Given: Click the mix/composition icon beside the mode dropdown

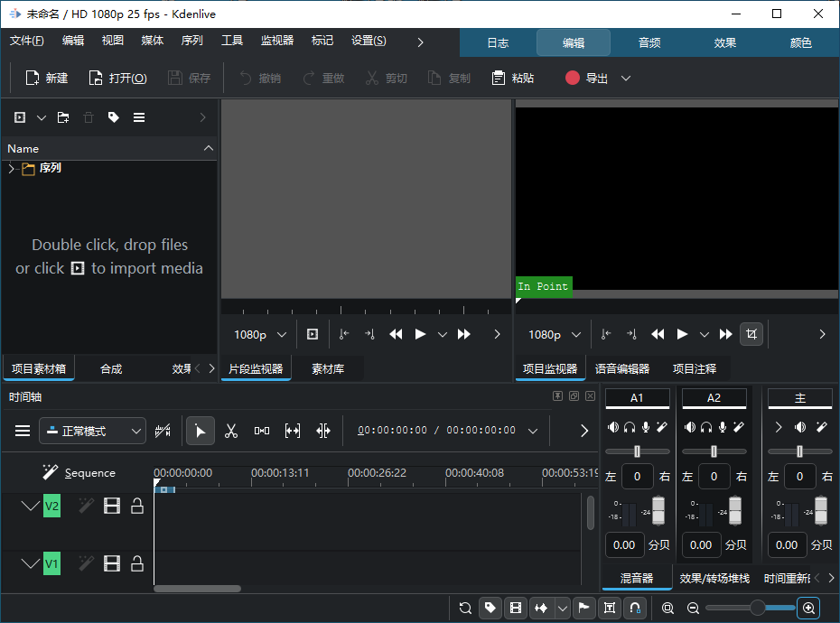Looking at the screenshot, I should point(163,431).
